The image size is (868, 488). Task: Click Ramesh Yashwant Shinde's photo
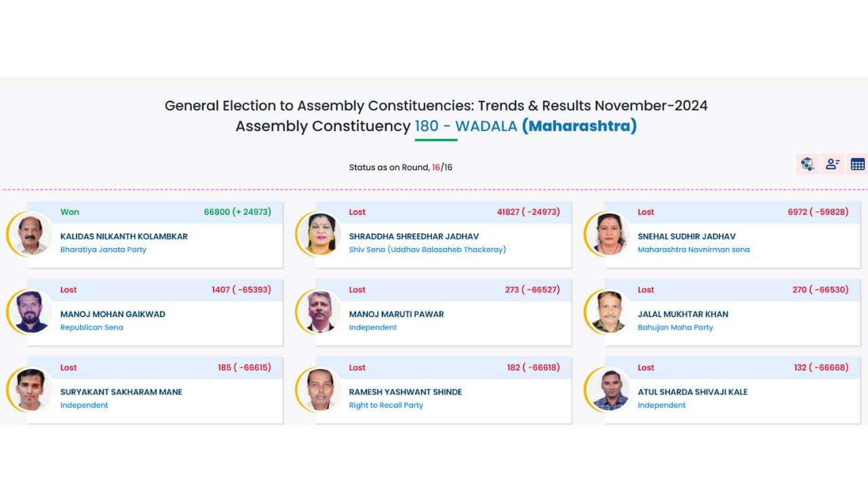[321, 390]
